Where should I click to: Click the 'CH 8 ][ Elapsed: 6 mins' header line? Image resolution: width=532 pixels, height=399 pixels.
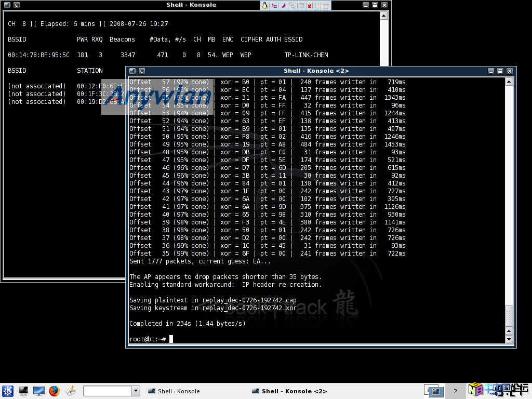click(x=88, y=24)
